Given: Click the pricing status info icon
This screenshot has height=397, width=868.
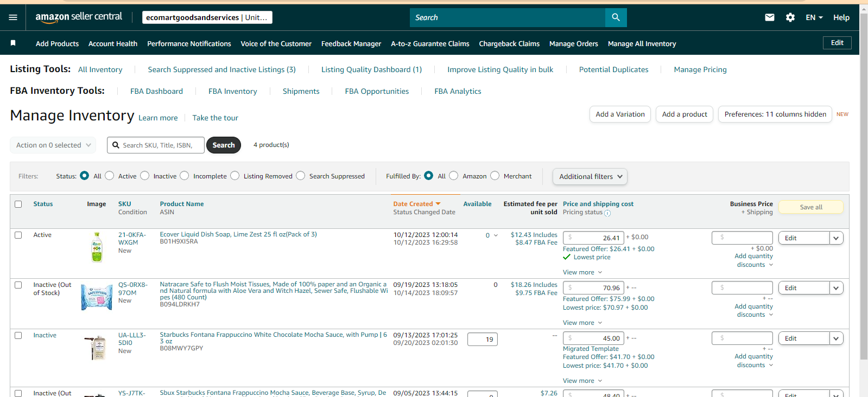Looking at the screenshot, I should [x=607, y=213].
